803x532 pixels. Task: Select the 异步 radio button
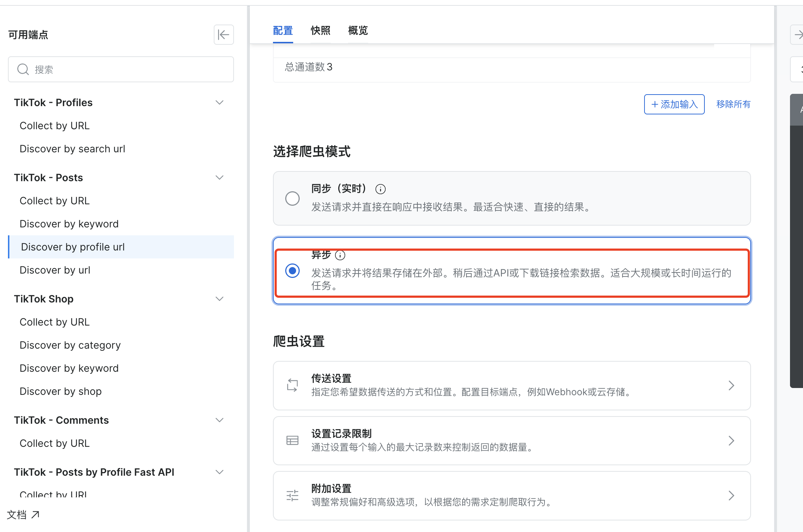pyautogui.click(x=292, y=271)
